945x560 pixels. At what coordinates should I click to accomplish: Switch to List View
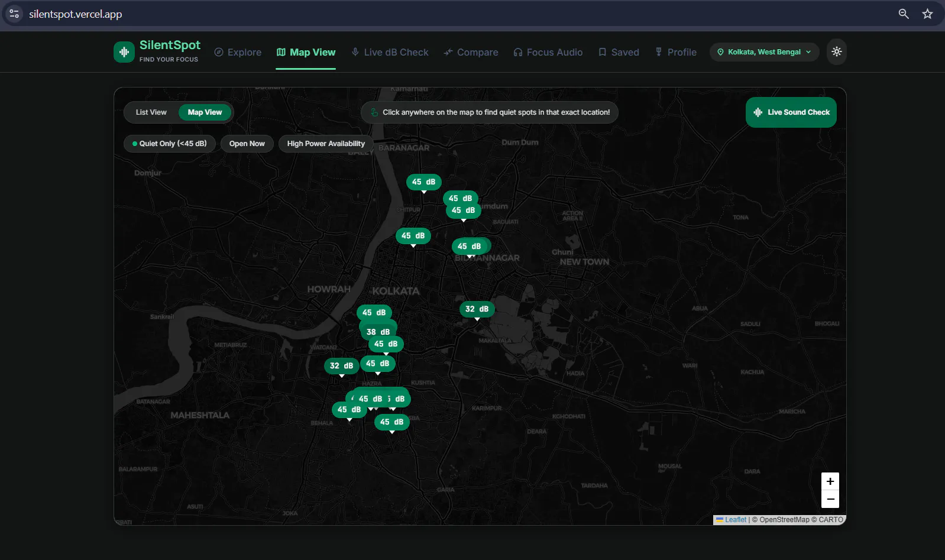point(151,112)
